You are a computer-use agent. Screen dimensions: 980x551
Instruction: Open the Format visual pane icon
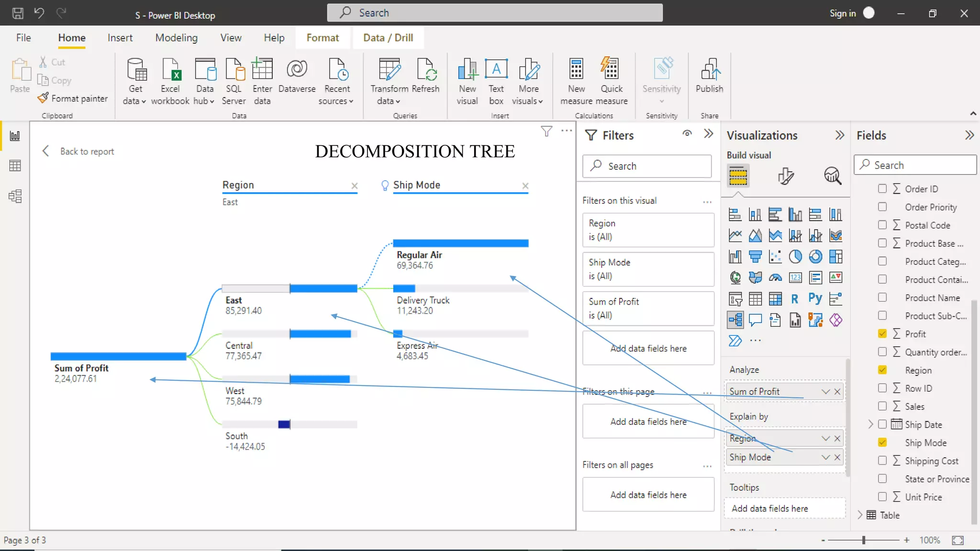[785, 176]
